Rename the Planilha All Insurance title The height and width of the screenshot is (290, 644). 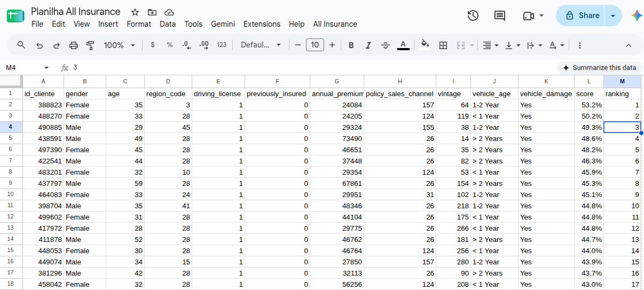[x=76, y=12]
